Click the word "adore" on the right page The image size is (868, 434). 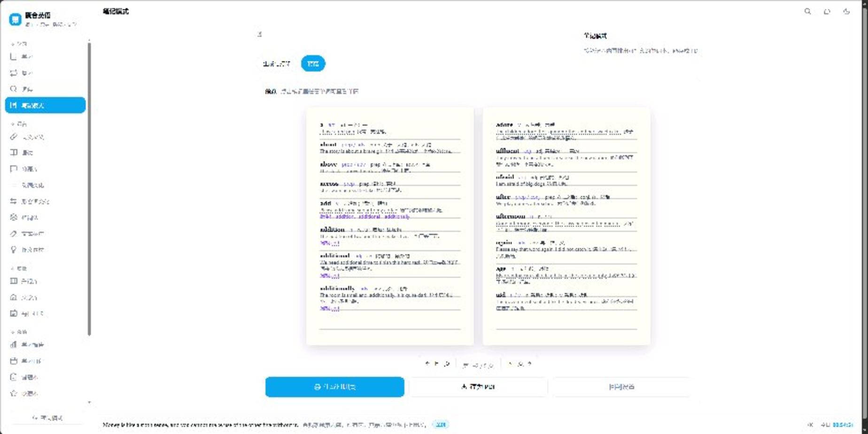pos(504,125)
